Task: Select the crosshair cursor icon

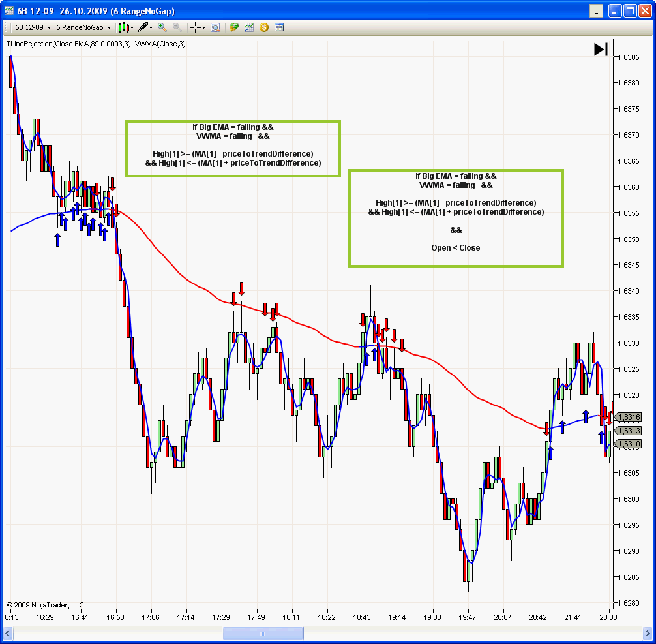Action: pos(195,27)
